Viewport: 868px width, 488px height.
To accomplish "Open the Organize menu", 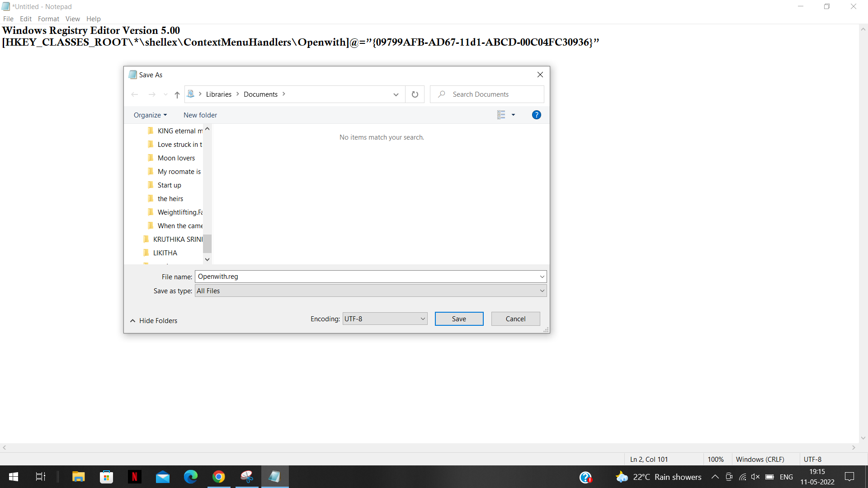I will tap(150, 115).
